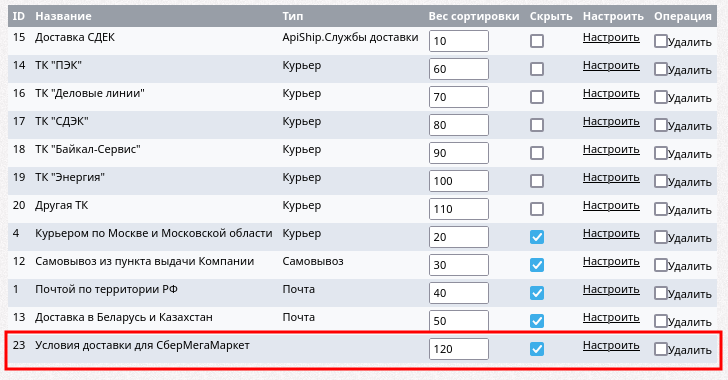Open Настроить link for Другая ТК
728x380 pixels.
(x=611, y=205)
